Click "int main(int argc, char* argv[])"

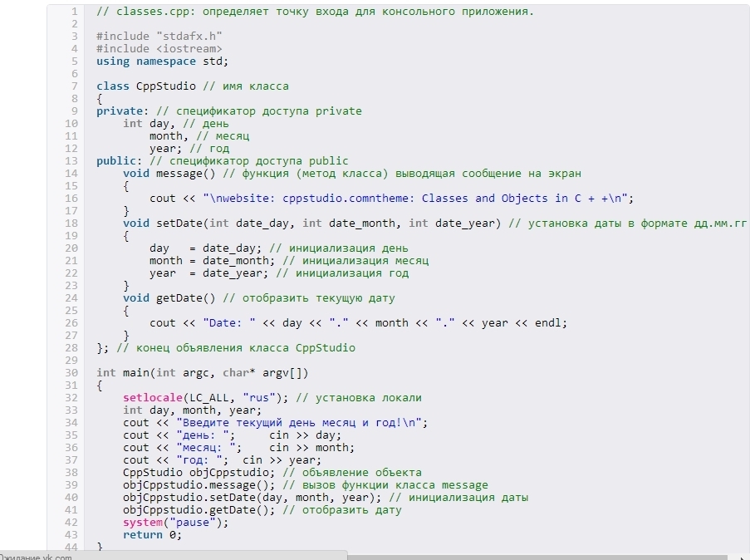[203, 372]
